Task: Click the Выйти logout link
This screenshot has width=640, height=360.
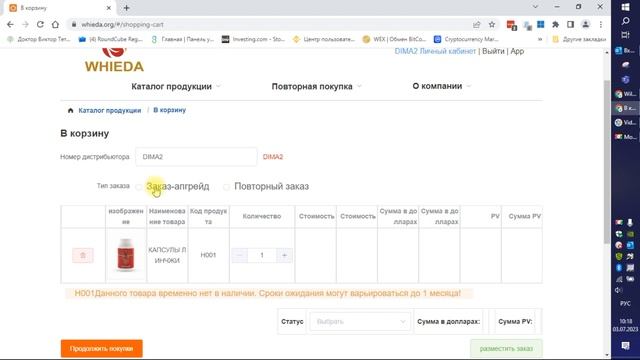Action: point(493,51)
